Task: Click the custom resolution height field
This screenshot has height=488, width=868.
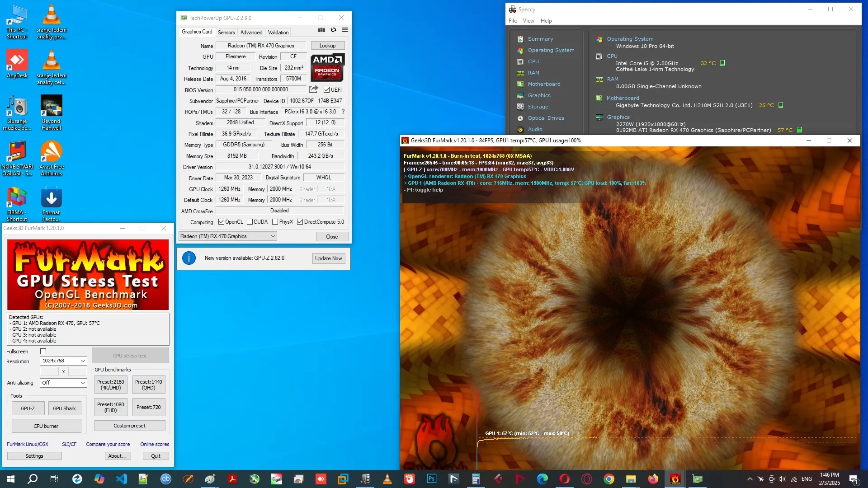Action: [x=77, y=371]
